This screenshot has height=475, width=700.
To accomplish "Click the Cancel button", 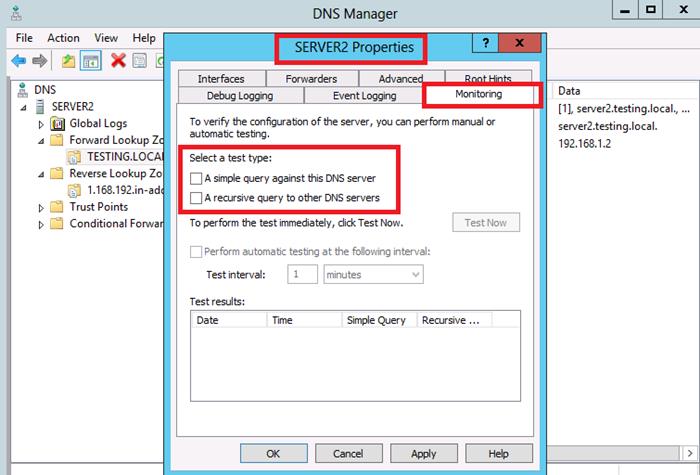I will (x=348, y=454).
